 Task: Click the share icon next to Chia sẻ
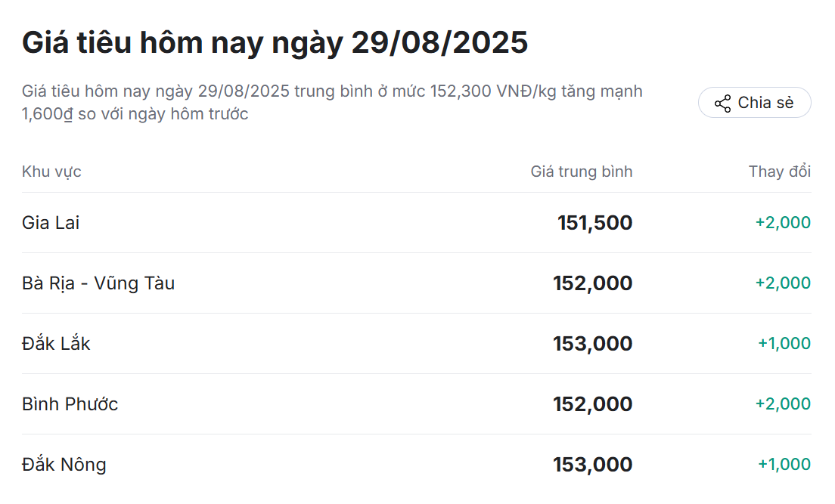[x=722, y=104]
